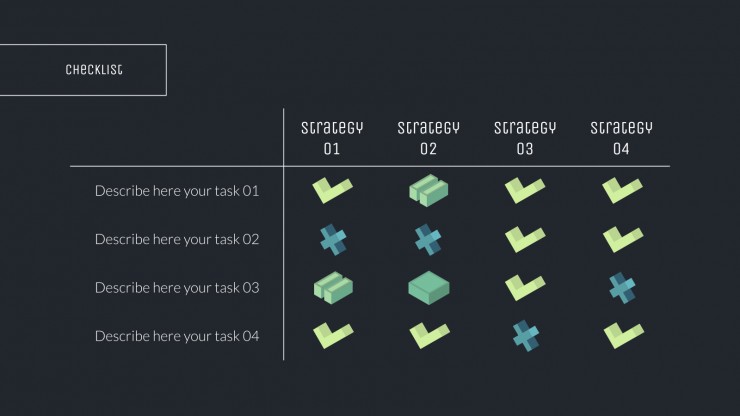Select the cross icon for task 02 Strategy 02
This screenshot has height=416, width=740.
pyautogui.click(x=428, y=239)
